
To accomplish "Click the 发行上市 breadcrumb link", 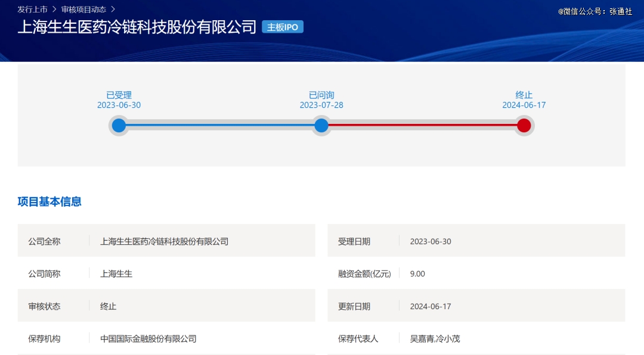I will click(32, 10).
